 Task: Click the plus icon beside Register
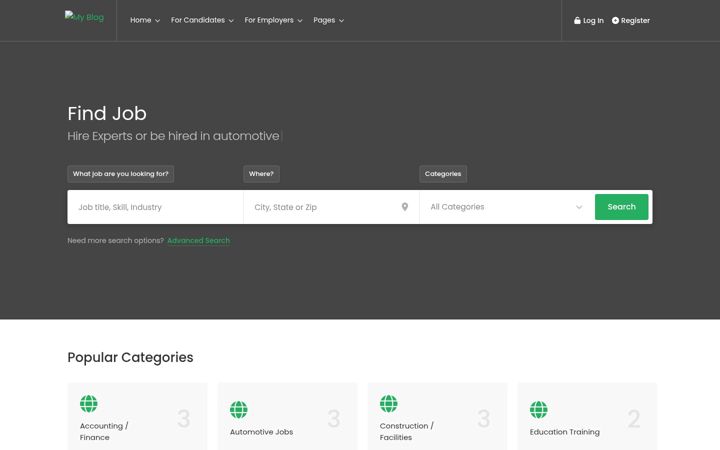click(x=615, y=20)
